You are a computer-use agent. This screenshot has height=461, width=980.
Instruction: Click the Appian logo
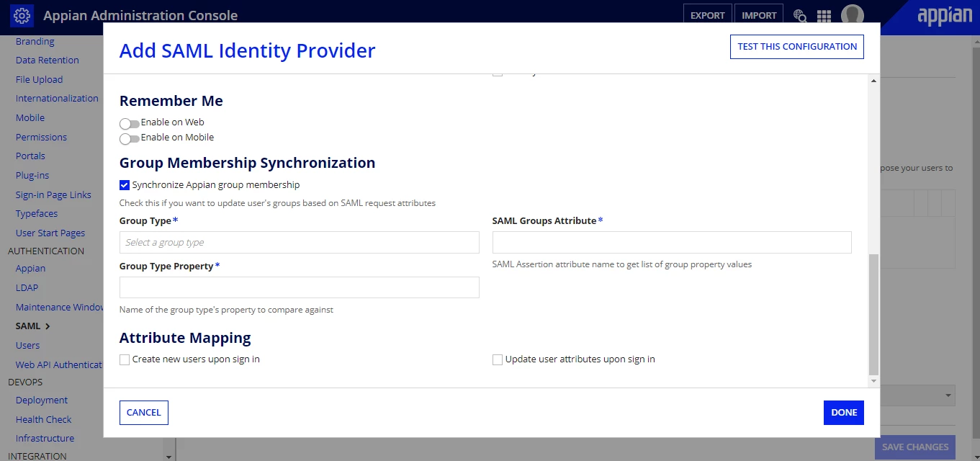[945, 17]
